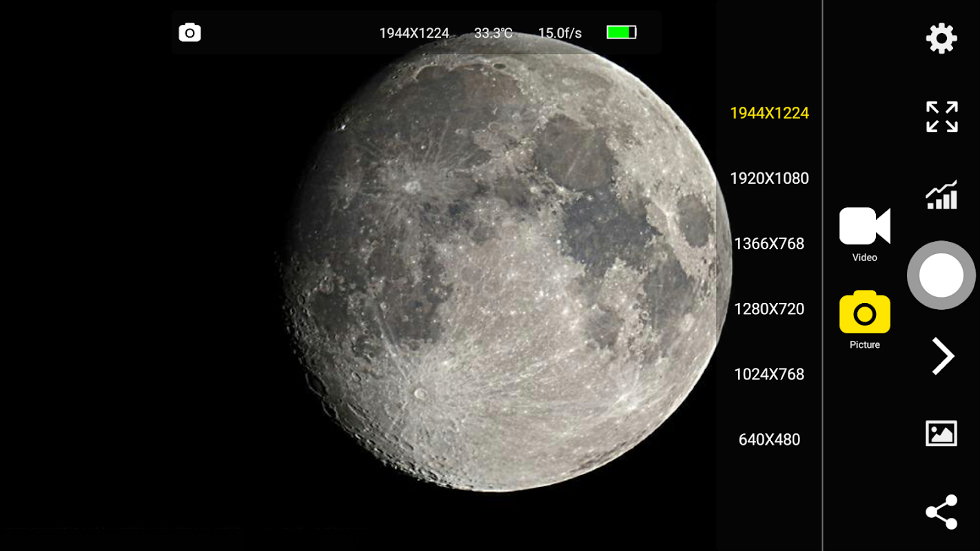980x551 pixels.
Task: Tap the battery level indicator
Action: tap(621, 32)
